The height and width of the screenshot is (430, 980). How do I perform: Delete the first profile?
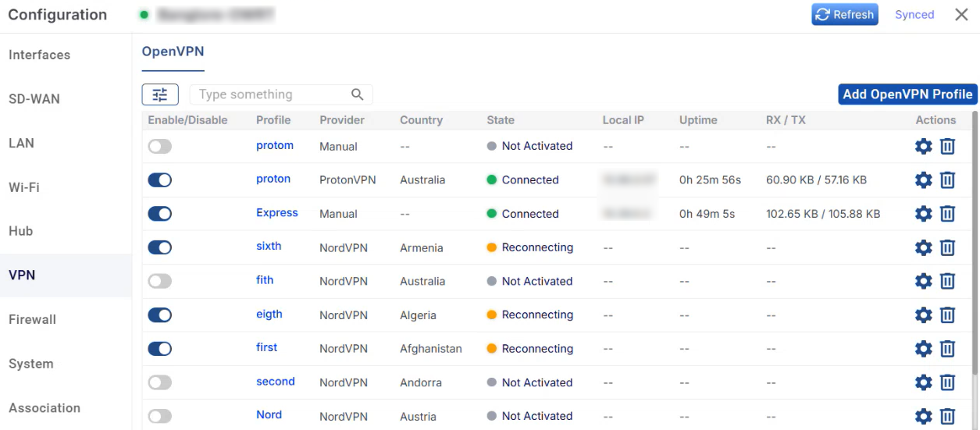click(947, 349)
